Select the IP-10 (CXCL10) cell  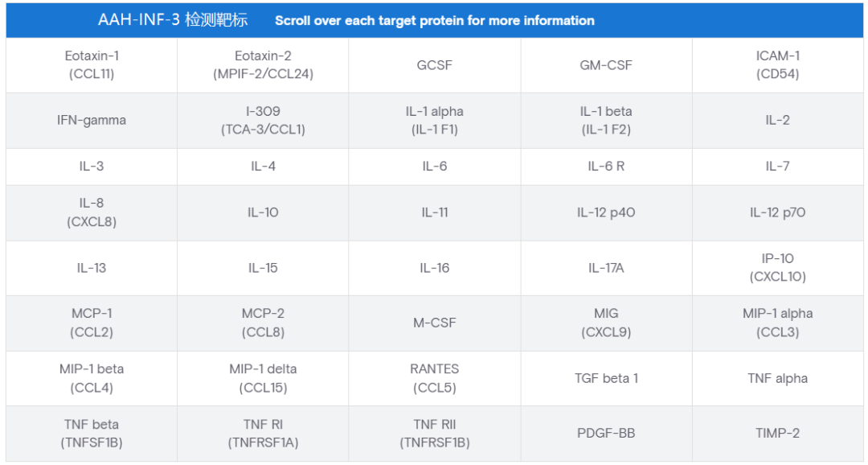point(777,268)
